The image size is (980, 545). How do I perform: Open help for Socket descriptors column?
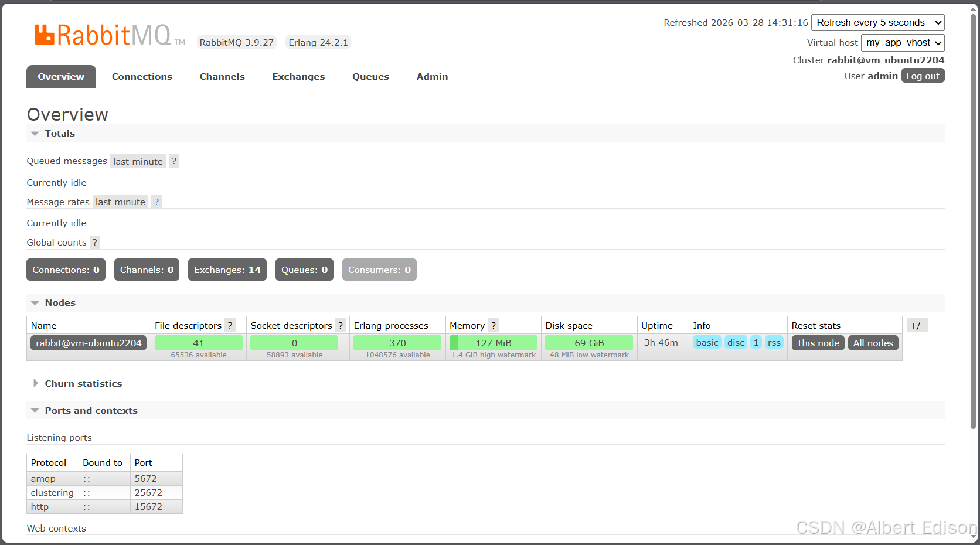coord(341,325)
